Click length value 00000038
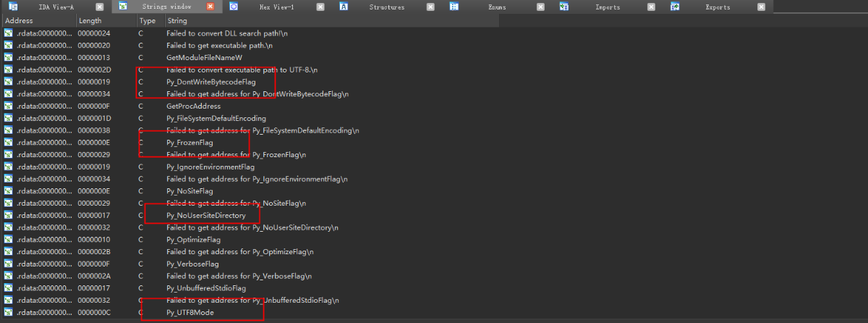Image resolution: width=868 pixels, height=323 pixels. click(93, 130)
